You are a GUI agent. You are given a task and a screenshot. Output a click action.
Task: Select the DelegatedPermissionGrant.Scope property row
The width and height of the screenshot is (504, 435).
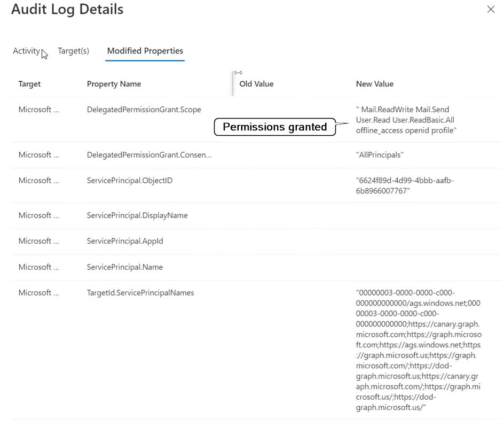coord(144,110)
